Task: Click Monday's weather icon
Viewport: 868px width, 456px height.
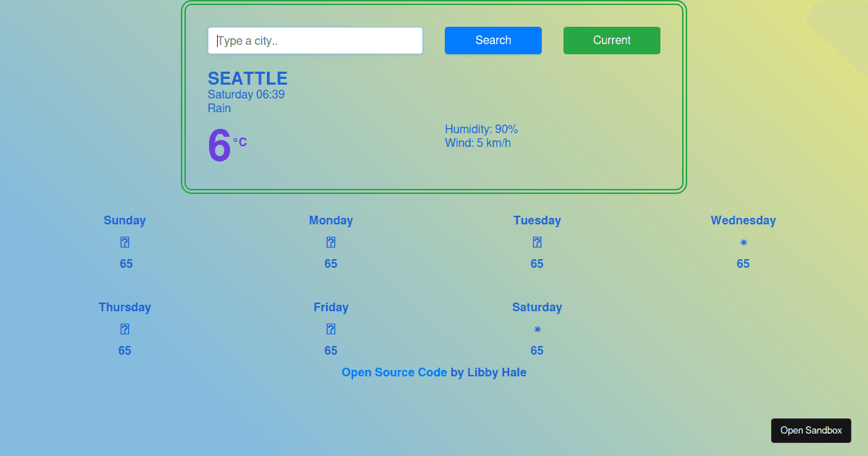Action: click(x=331, y=242)
